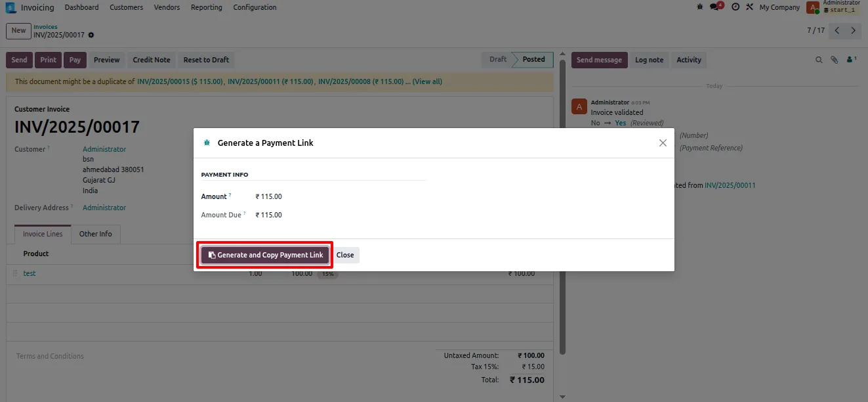
Task: Open the activities clock icon
Action: click(735, 7)
